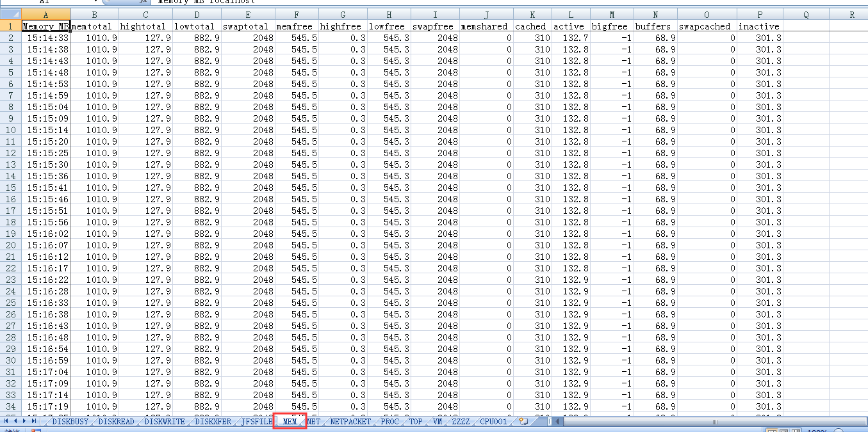Image resolution: width=868 pixels, height=432 pixels.
Task: Open the TOP sheet tab
Action: coord(416,422)
